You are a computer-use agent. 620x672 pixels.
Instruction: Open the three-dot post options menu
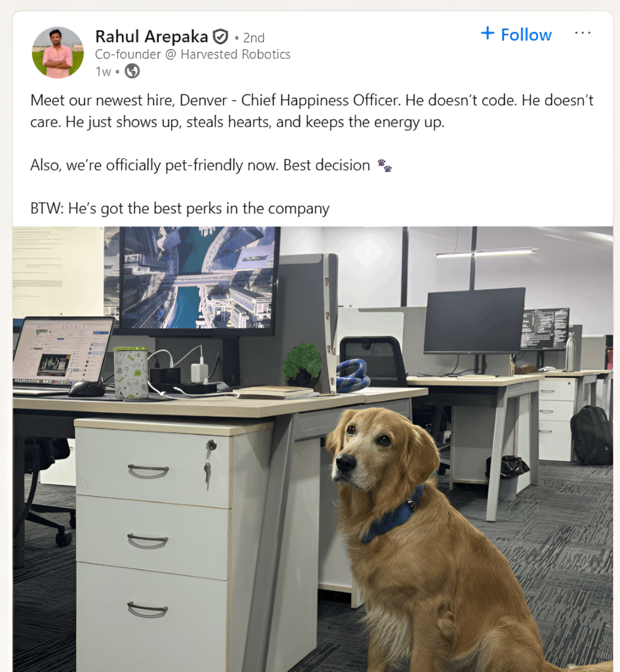[x=583, y=33]
